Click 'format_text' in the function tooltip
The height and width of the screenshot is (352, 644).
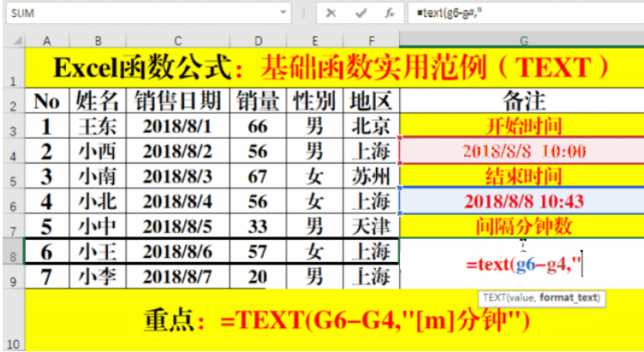point(569,297)
